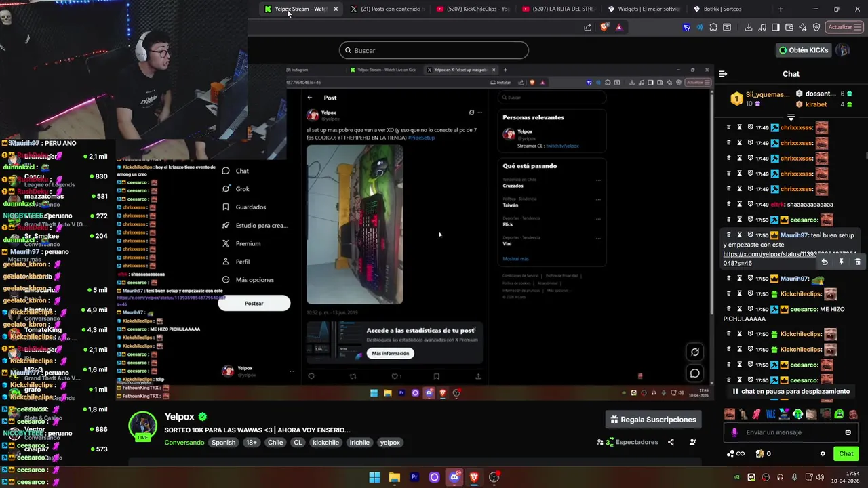Click the speech-bubble chat icon on the player

pos(695,373)
